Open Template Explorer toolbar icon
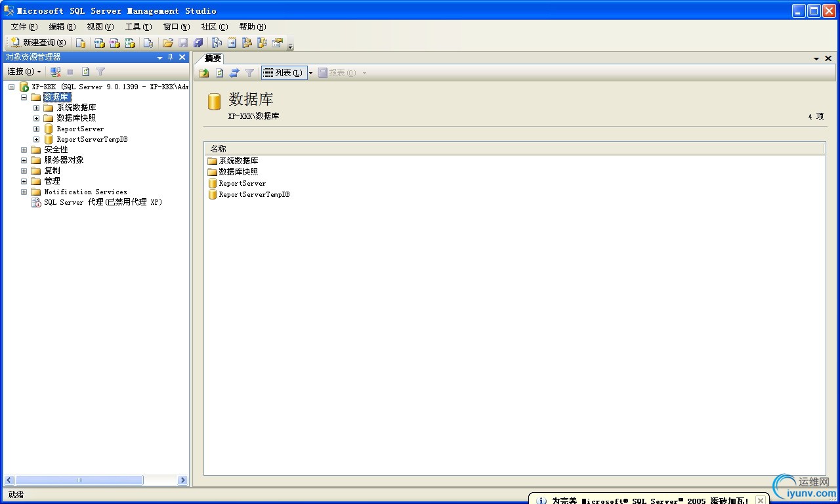The height and width of the screenshot is (504, 840). click(262, 43)
